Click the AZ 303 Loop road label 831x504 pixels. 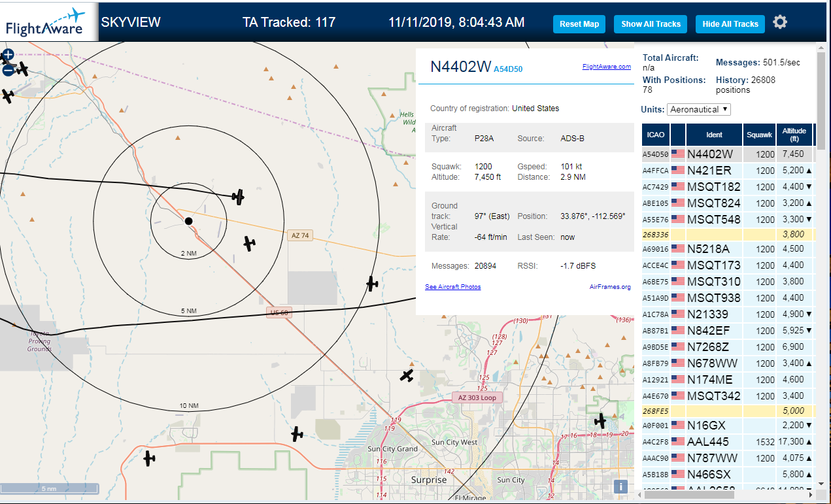(477, 397)
